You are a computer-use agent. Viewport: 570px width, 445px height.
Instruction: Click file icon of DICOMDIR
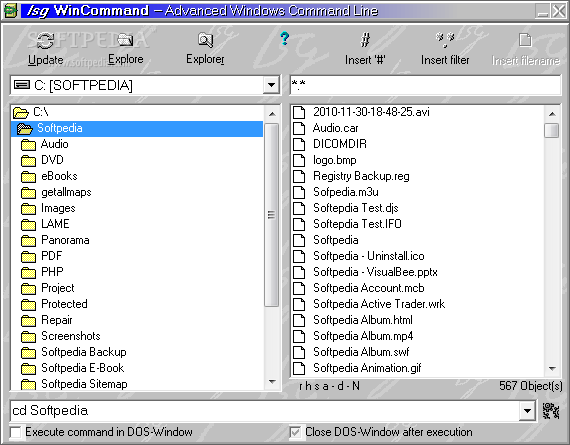(x=299, y=144)
